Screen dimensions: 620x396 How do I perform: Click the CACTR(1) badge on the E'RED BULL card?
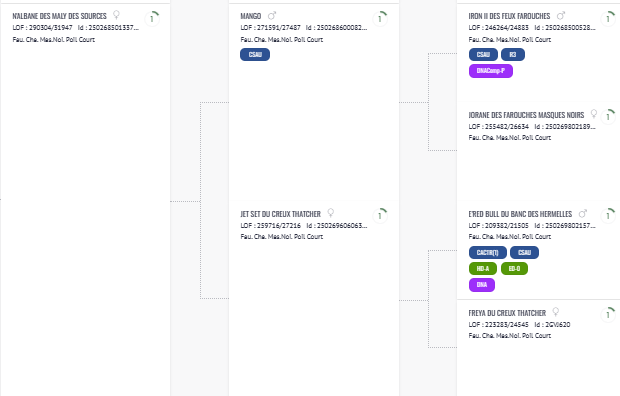488,252
